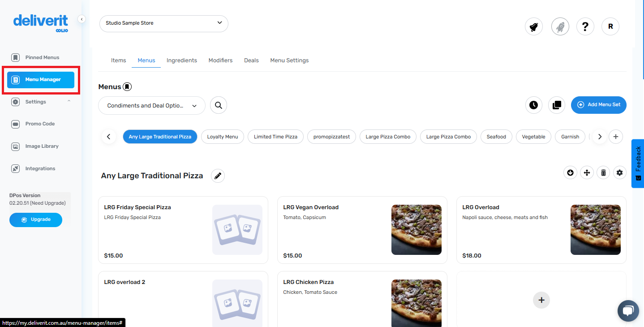The height and width of the screenshot is (327, 644).
Task: Click the rocket announcements icon
Action: [x=560, y=26]
